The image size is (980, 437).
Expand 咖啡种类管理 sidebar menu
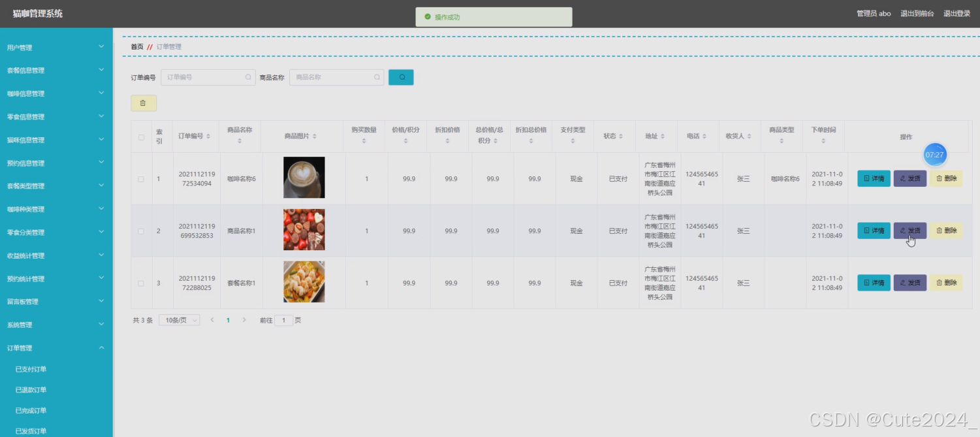[x=56, y=210]
